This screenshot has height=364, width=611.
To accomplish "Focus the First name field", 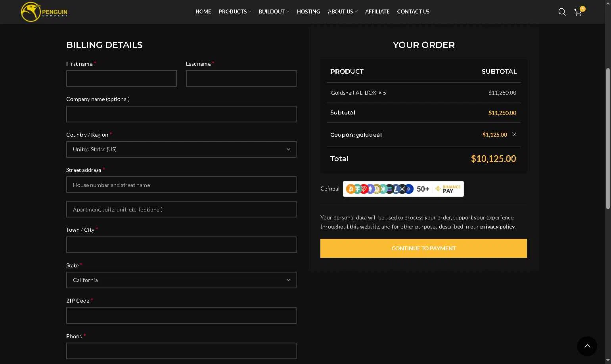I will 121,78.
